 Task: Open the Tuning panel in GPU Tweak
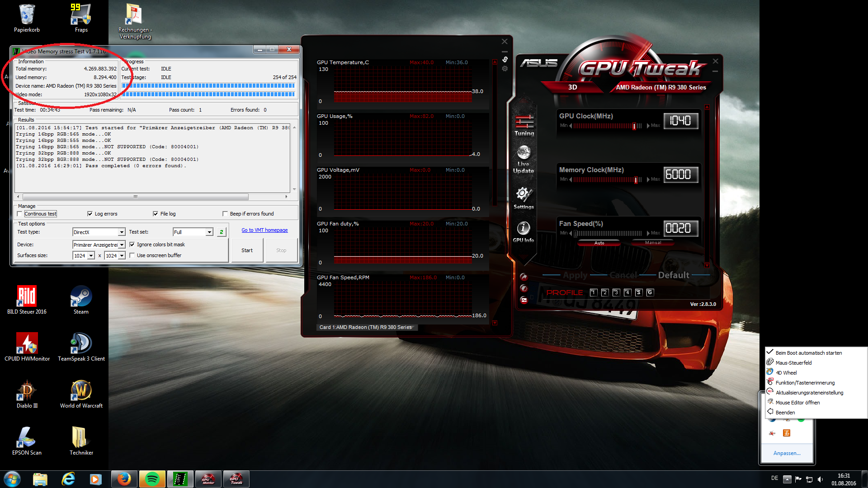coord(524,125)
